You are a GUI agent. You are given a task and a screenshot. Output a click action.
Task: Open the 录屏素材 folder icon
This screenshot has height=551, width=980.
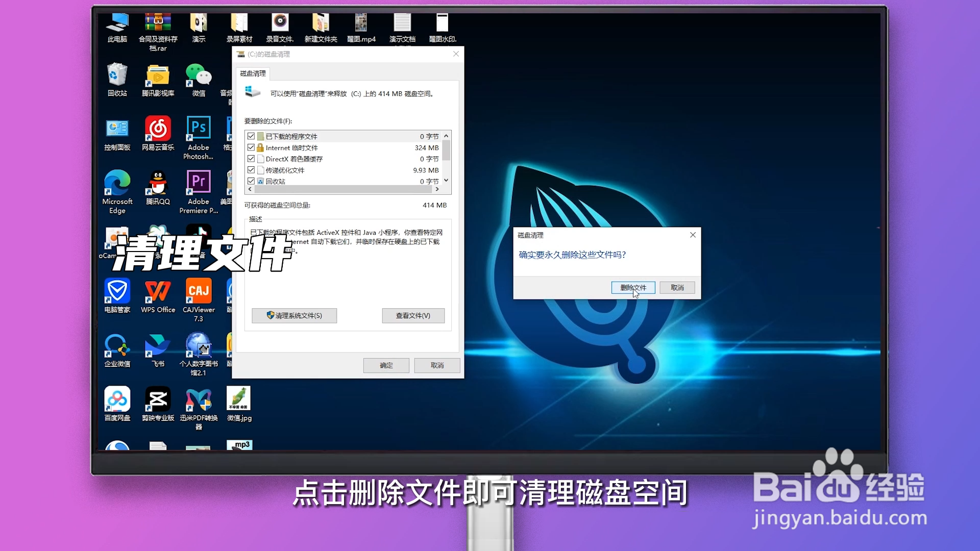point(239,28)
